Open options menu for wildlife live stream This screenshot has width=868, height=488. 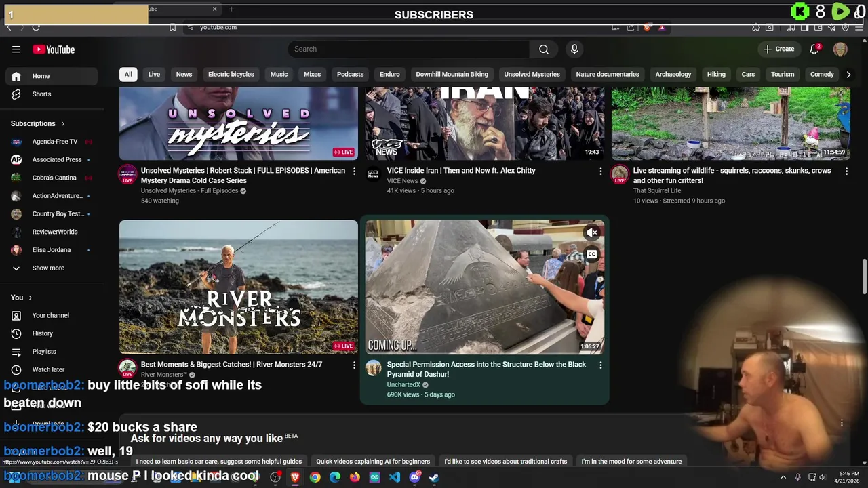846,171
